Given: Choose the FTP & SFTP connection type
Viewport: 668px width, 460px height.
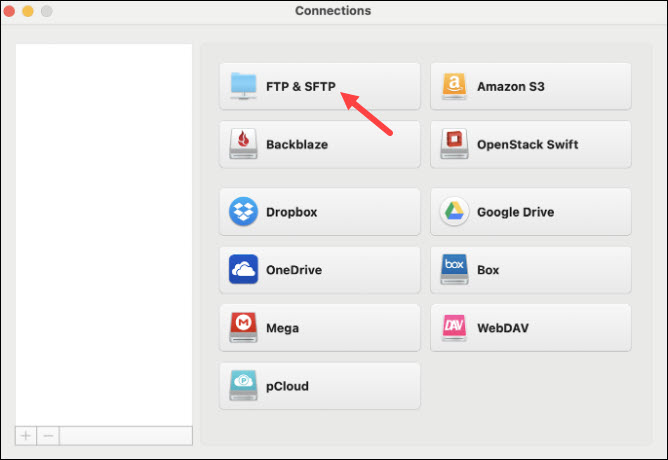Looking at the screenshot, I should pyautogui.click(x=320, y=86).
